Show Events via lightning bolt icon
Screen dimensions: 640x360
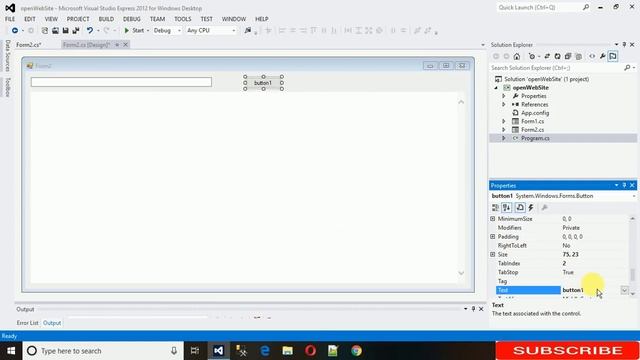531,208
